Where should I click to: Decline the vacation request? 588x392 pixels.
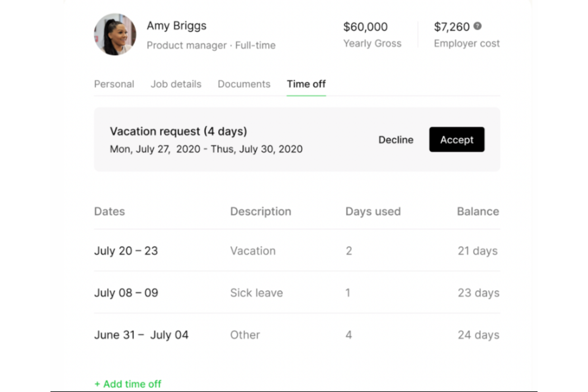point(396,139)
